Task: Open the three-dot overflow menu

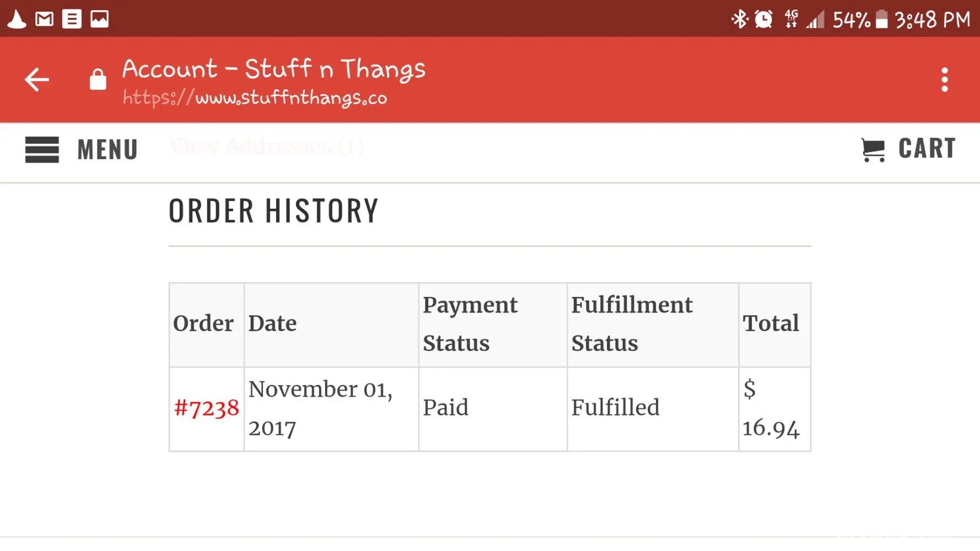Action: (x=944, y=80)
